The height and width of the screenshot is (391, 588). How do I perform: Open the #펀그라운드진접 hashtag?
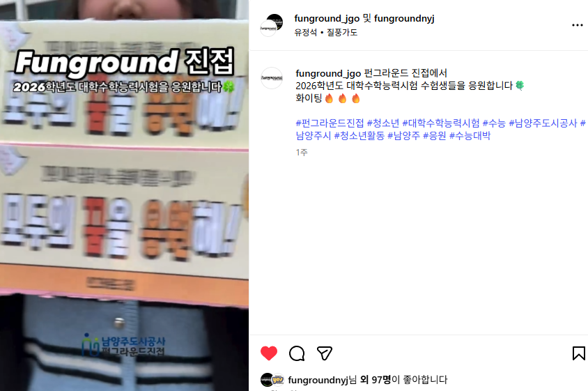[330, 123]
